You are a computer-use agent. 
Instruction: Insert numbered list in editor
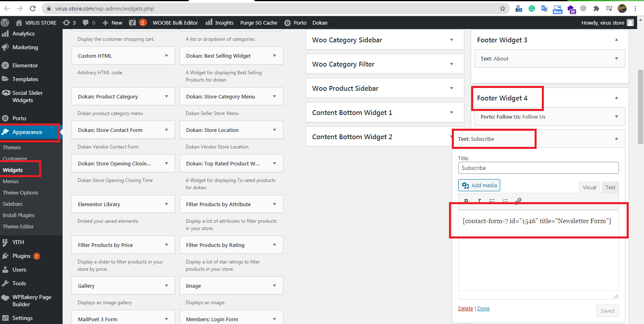coord(505,201)
